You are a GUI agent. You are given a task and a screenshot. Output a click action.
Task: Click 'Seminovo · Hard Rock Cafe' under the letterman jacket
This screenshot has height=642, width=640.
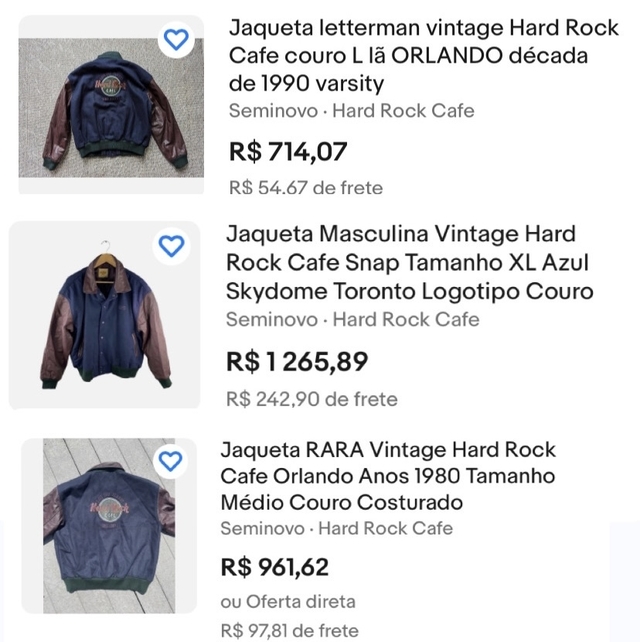[x=351, y=111]
